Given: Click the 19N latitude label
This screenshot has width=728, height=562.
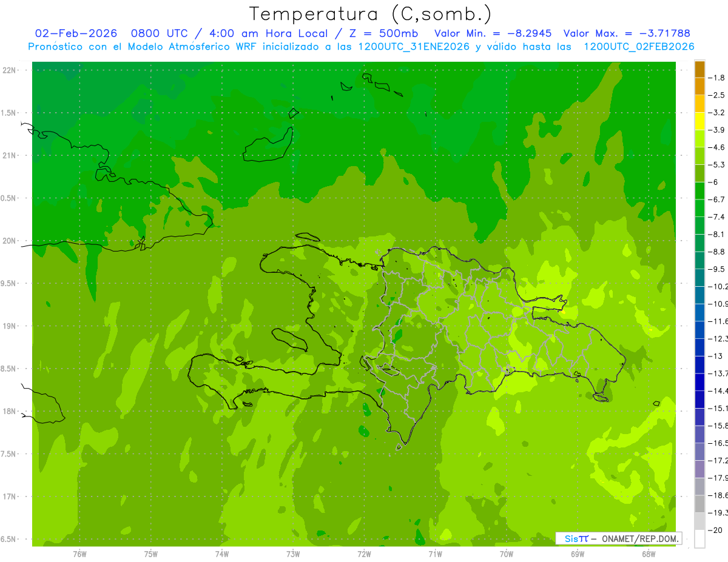Looking at the screenshot, I should tap(10, 326).
